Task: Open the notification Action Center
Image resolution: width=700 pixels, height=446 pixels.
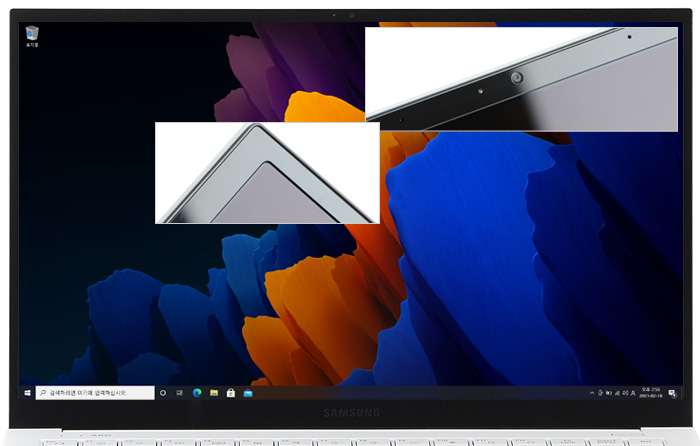Action: [672, 393]
